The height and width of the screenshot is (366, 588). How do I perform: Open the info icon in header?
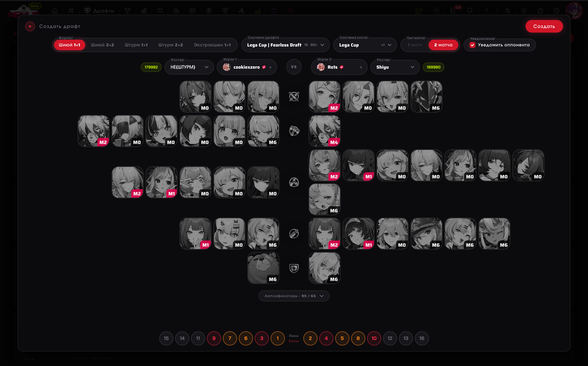click(x=556, y=11)
